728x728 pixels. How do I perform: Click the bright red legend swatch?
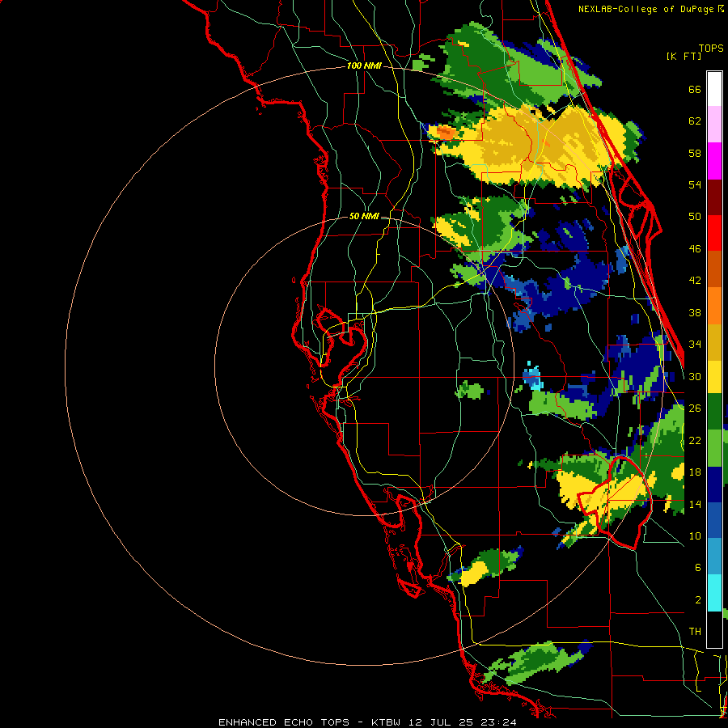pyautogui.click(x=714, y=233)
